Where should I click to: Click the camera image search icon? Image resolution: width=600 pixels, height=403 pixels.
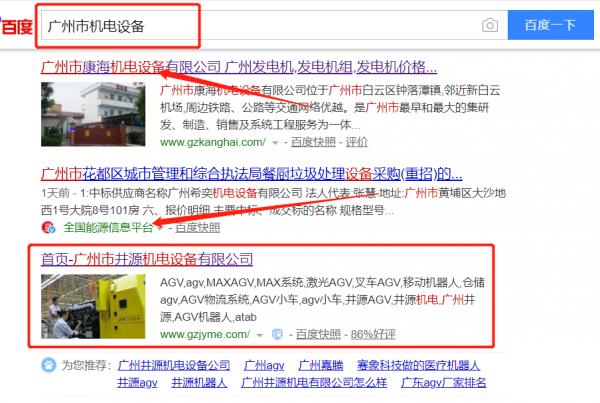(x=490, y=25)
